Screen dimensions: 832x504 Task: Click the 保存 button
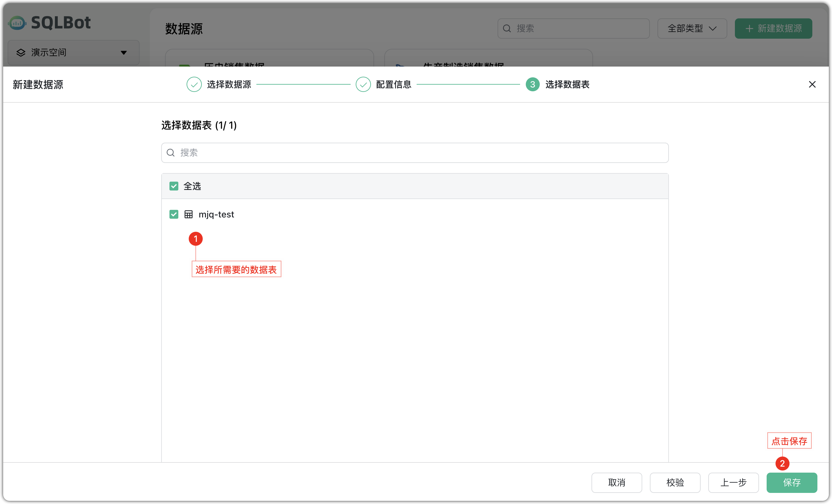click(x=791, y=482)
